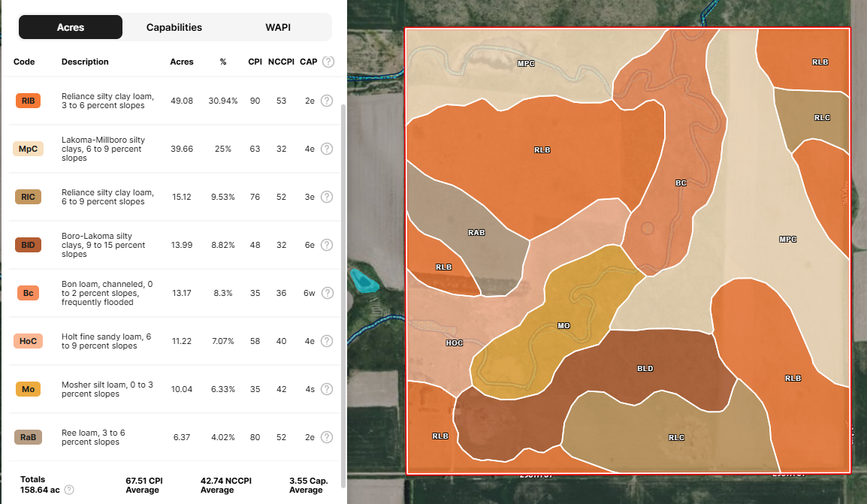Viewport: 867px width, 504px height.
Task: Click 'Boro-Lakoma silty clays' description
Action: (104, 245)
